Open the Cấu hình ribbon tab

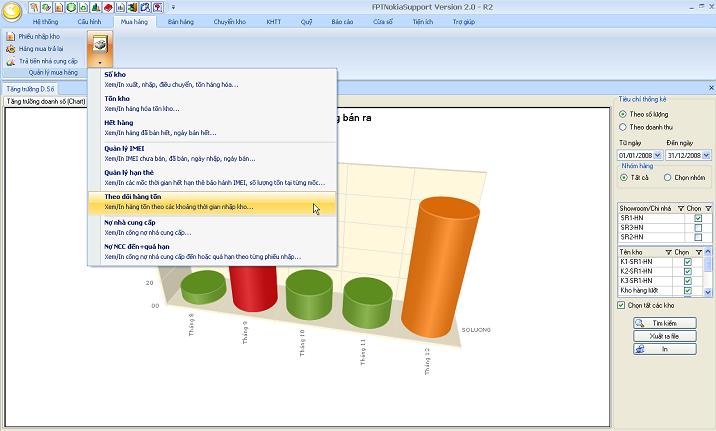[90, 21]
